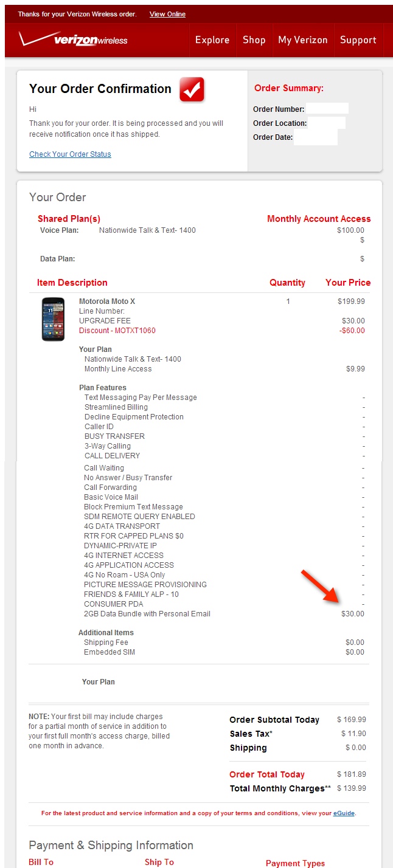Click the red checkmark confirmation icon
This screenshot has width=393, height=868.
(192, 90)
